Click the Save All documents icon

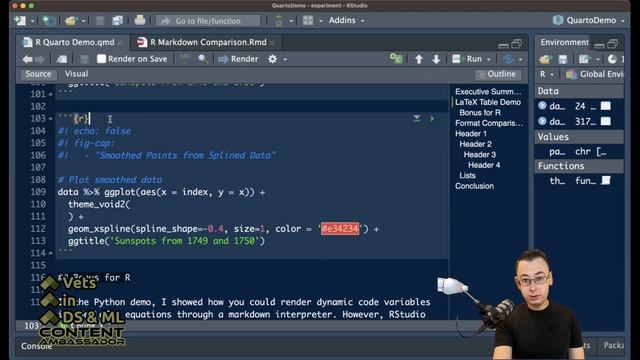[x=118, y=20]
